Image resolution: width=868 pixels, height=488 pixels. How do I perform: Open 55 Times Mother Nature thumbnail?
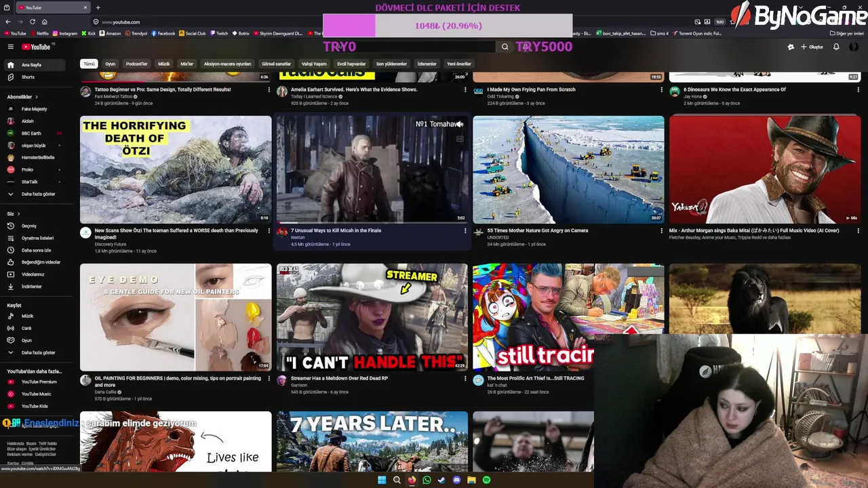click(x=568, y=169)
